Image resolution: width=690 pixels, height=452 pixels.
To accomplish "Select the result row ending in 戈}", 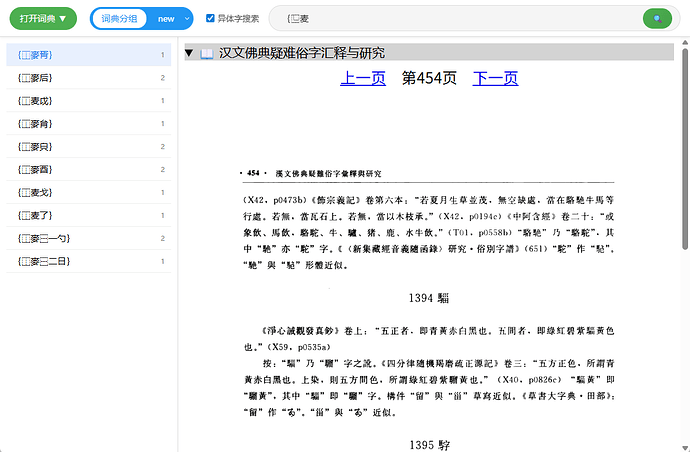I will point(88,192).
